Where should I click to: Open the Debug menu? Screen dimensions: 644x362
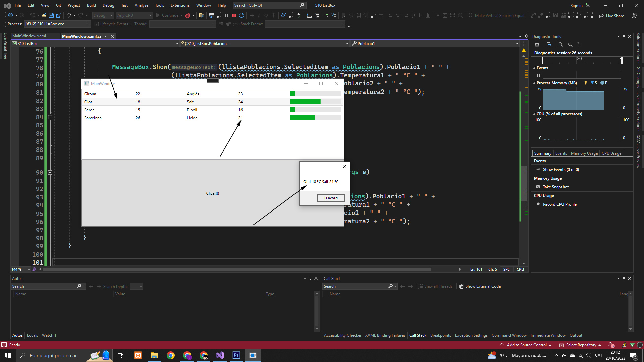click(x=108, y=5)
